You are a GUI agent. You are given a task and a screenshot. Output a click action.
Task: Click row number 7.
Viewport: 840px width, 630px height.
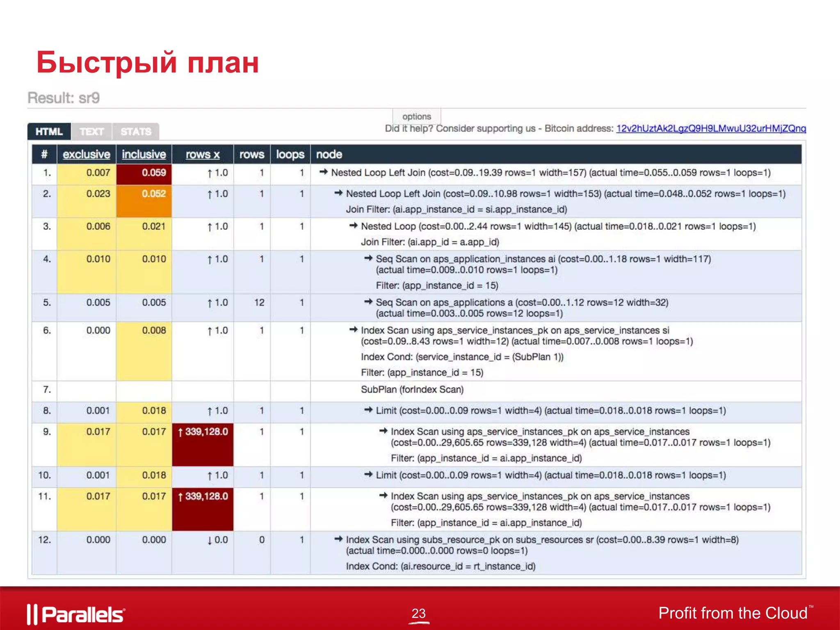pos(47,389)
